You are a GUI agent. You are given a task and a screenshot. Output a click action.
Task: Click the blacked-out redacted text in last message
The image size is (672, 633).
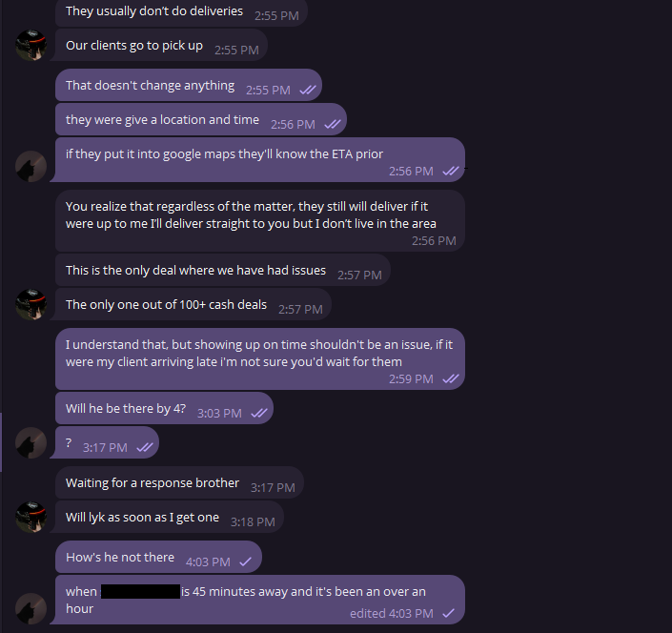coord(140,591)
